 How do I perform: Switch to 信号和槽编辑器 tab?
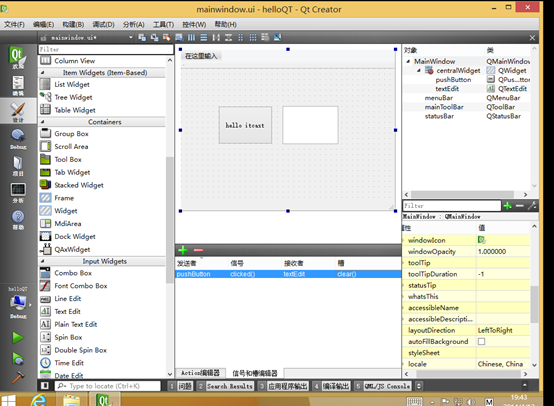255,373
